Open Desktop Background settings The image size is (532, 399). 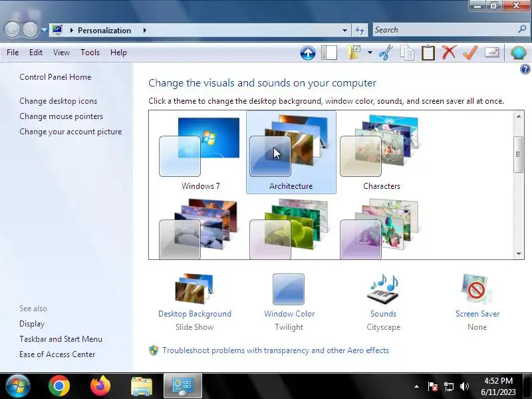[195, 302]
